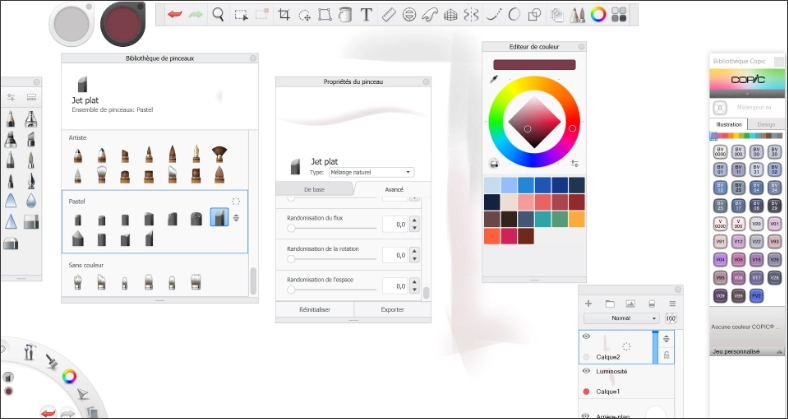Click the Réinitialiser button
The image size is (788, 419).
(x=314, y=310)
